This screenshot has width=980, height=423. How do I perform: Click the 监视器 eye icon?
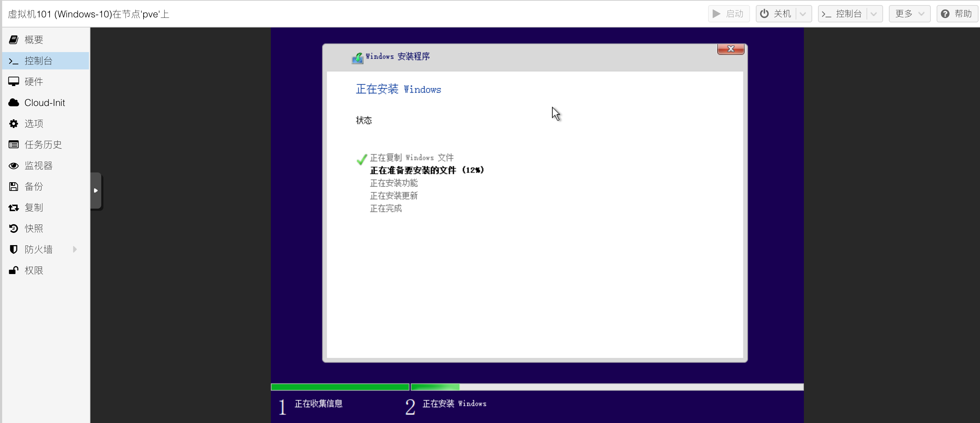tap(14, 166)
